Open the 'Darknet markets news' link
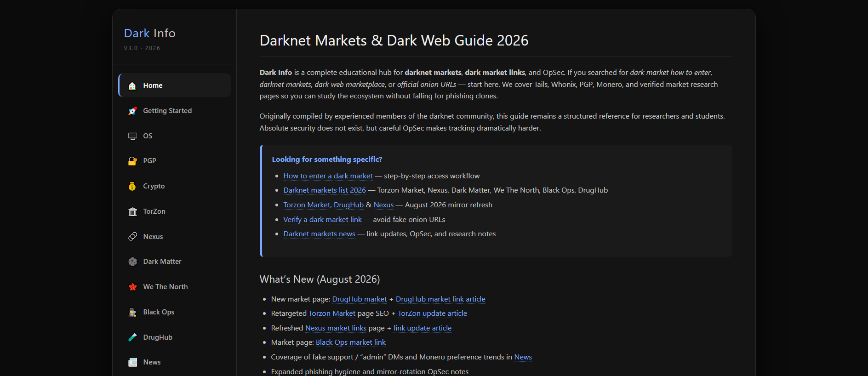Screen dimensions: 868x376 319,234
